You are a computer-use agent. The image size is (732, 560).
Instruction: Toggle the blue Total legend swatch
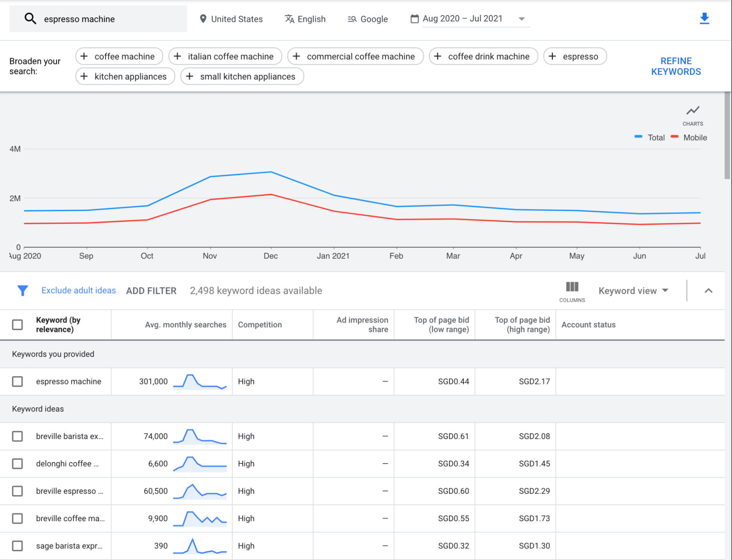[x=638, y=137]
